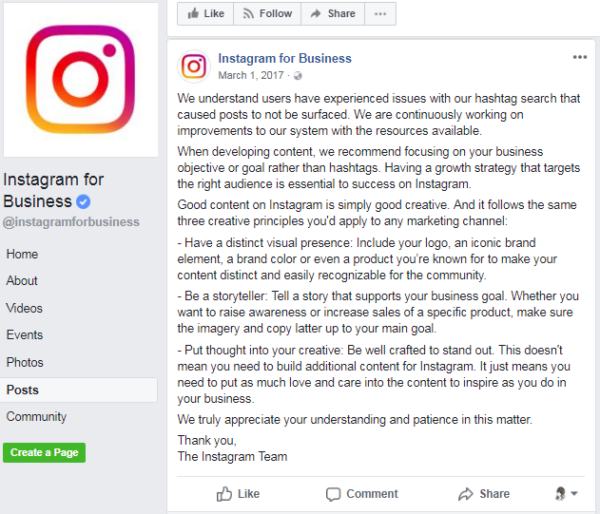Open Events in the sidebar
Image resolution: width=600 pixels, height=514 pixels.
coord(24,336)
